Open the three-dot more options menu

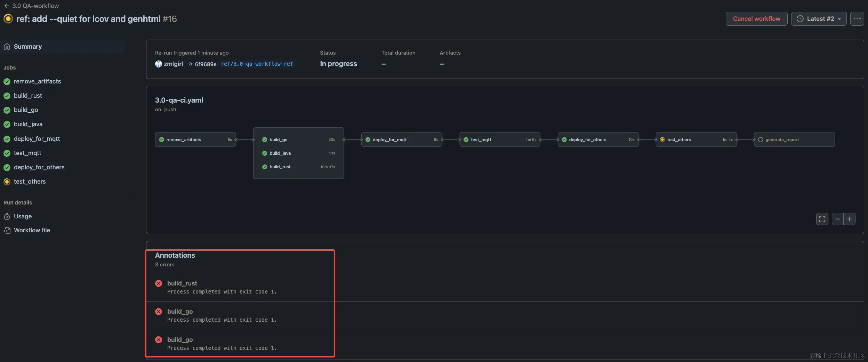(857, 19)
